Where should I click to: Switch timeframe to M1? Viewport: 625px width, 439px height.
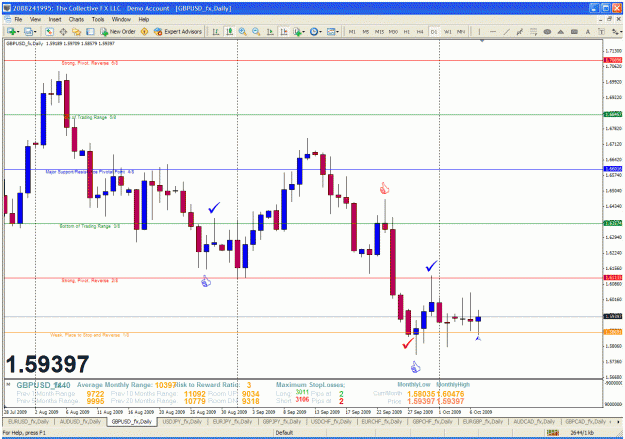[x=352, y=31]
